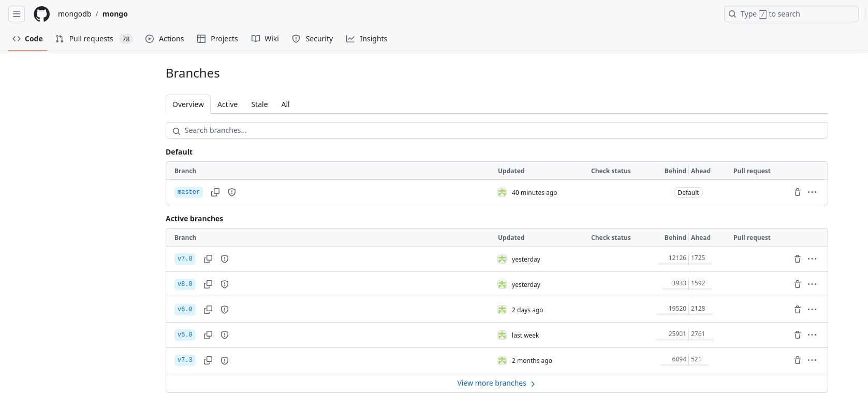
Task: Select the Active branches tab
Action: [227, 104]
